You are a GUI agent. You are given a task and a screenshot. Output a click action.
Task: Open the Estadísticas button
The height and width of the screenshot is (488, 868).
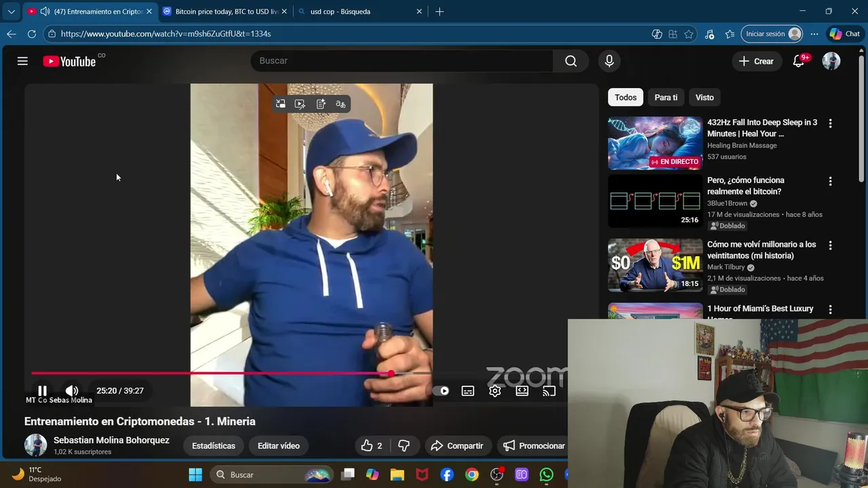[x=214, y=446]
